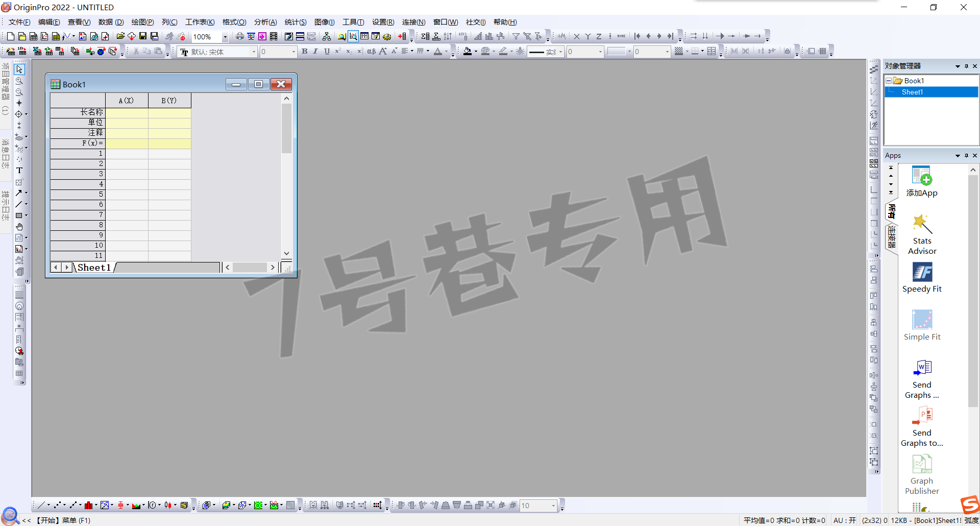Select column header B(Y)
This screenshot has height=526, width=980.
click(169, 100)
